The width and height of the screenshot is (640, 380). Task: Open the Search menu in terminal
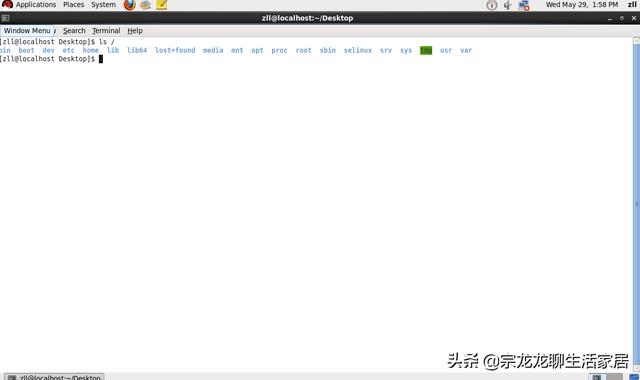(74, 31)
